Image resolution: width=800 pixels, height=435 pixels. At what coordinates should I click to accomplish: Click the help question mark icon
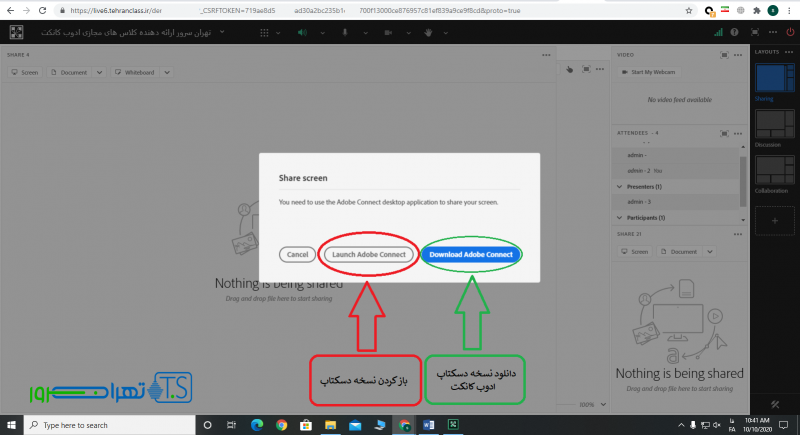(x=735, y=32)
